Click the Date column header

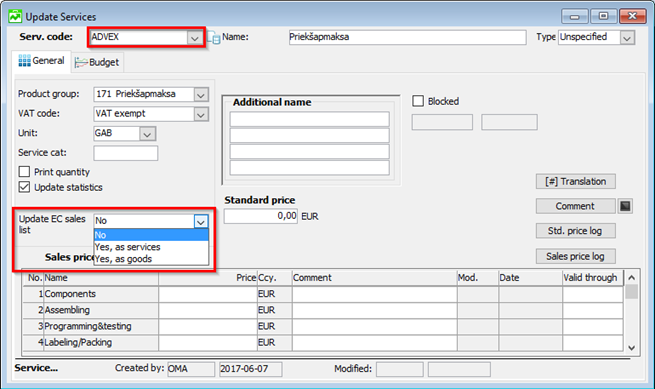click(x=530, y=278)
